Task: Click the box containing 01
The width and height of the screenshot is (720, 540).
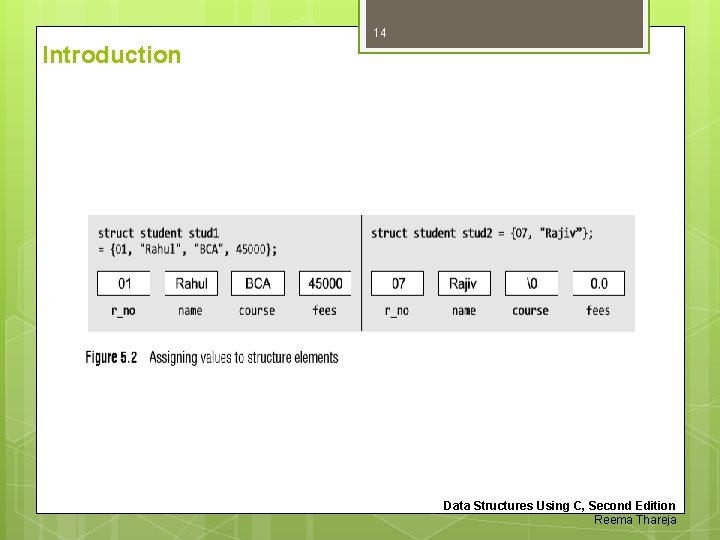Action: pyautogui.click(x=124, y=283)
